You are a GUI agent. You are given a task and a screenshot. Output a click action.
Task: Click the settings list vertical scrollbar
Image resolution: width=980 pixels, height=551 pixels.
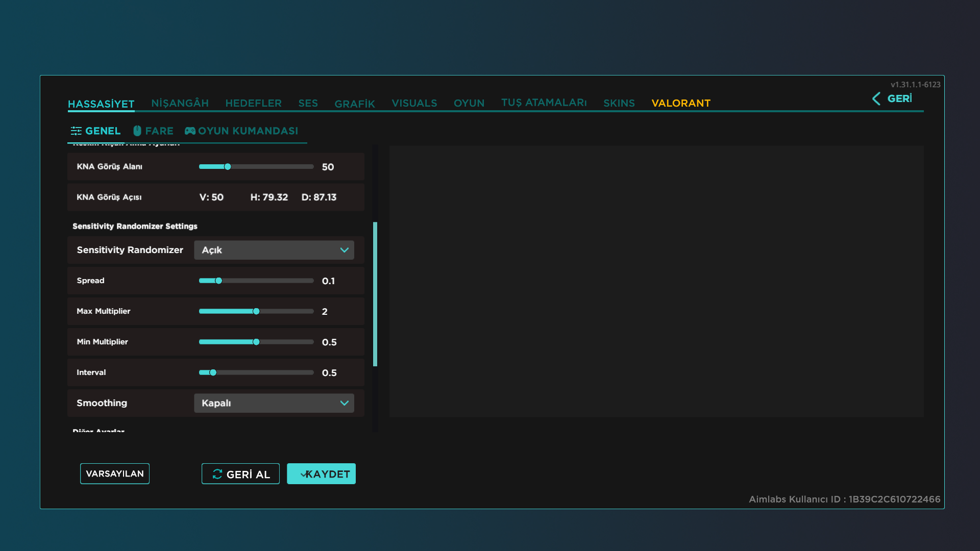[375, 294]
